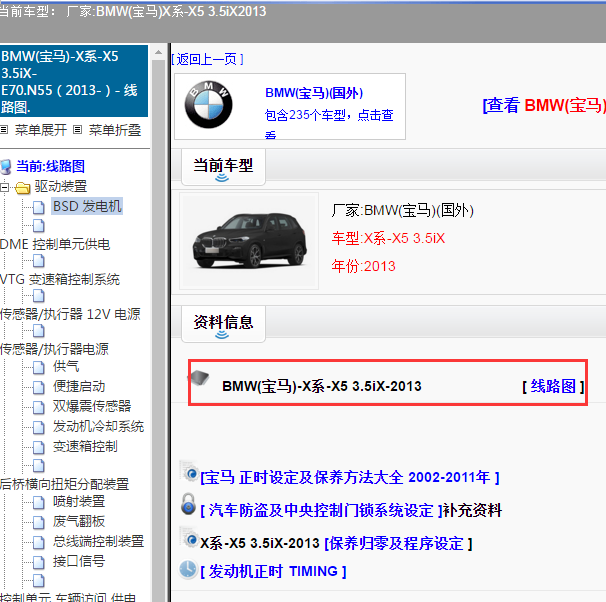Screen dimensions: 606x602
Task: Click the page icon next to 发动机冷却系统
Action: [x=38, y=427]
